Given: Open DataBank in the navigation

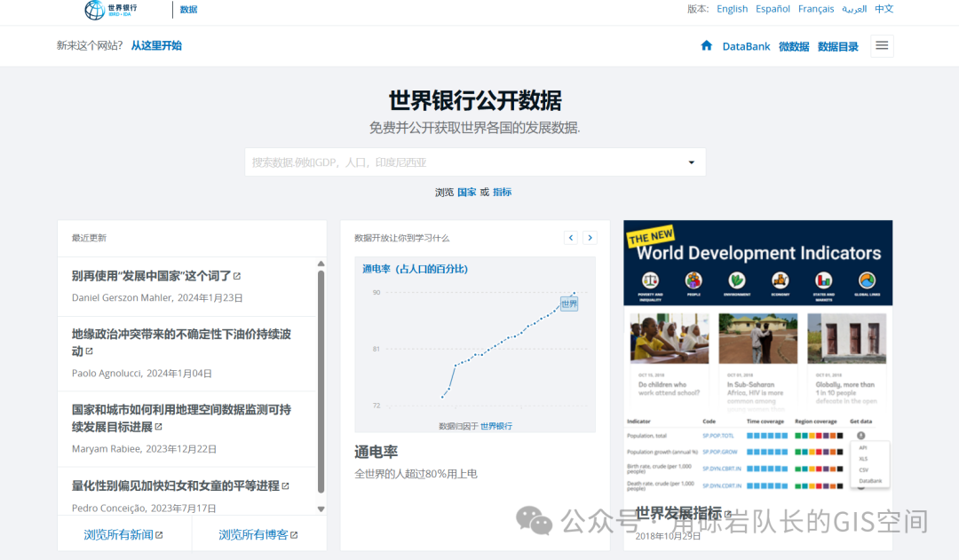Looking at the screenshot, I should tap(746, 46).
